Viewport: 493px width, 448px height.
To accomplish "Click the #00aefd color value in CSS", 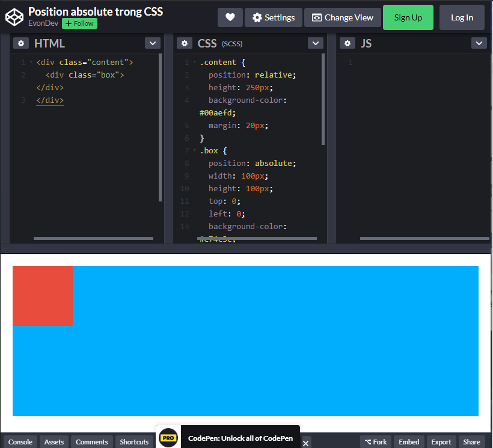I will point(217,112).
